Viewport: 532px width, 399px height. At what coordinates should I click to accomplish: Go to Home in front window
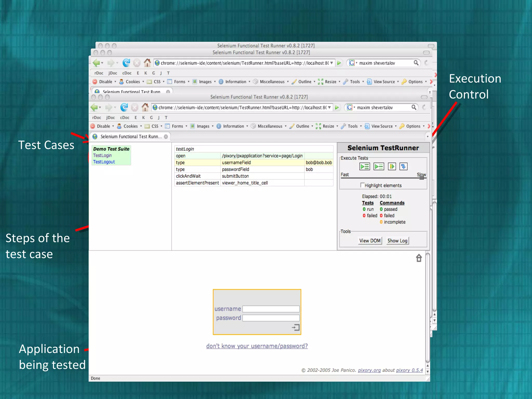point(145,107)
